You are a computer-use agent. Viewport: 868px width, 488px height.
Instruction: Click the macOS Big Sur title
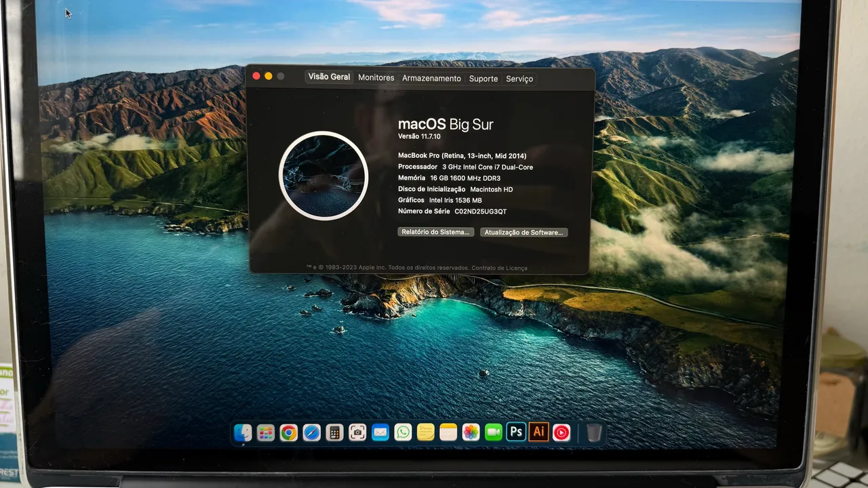click(x=446, y=124)
